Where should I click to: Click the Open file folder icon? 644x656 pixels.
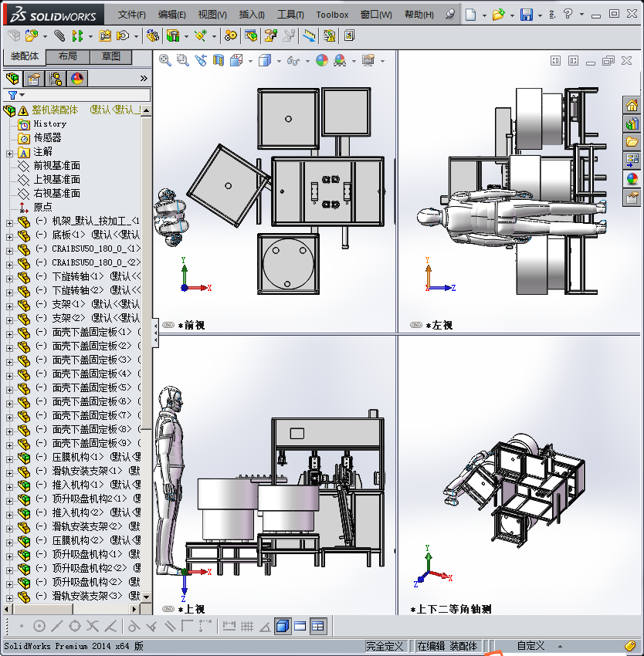point(498,15)
